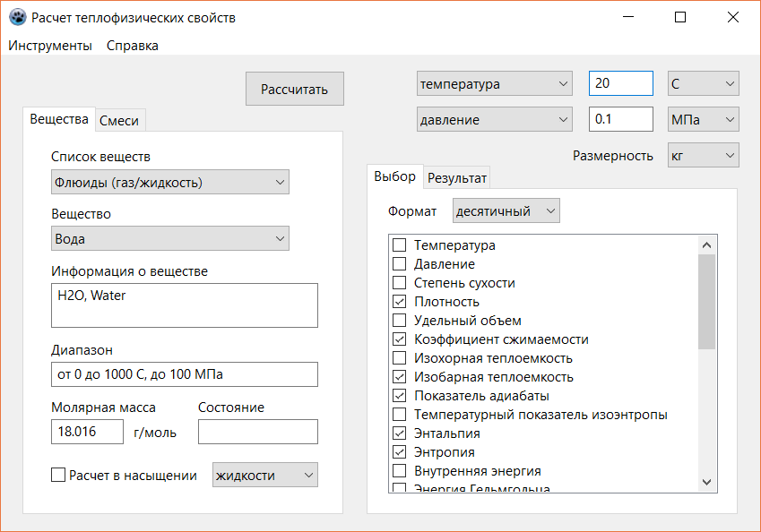
Task: Open the Формат dropdown
Action: tap(506, 211)
